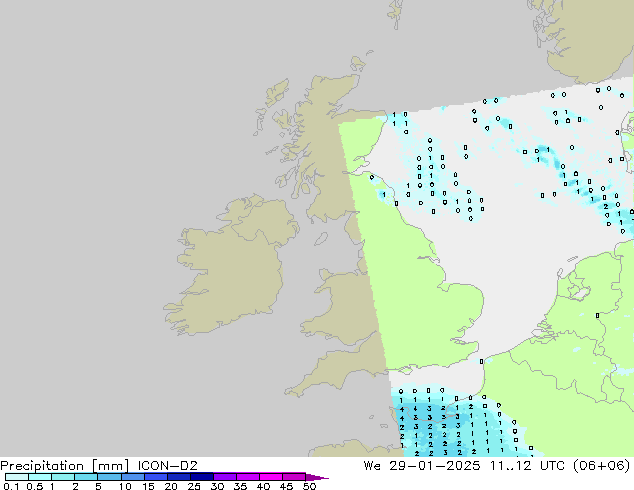Click the 2–5 mm light blue legend swatch

click(86, 477)
